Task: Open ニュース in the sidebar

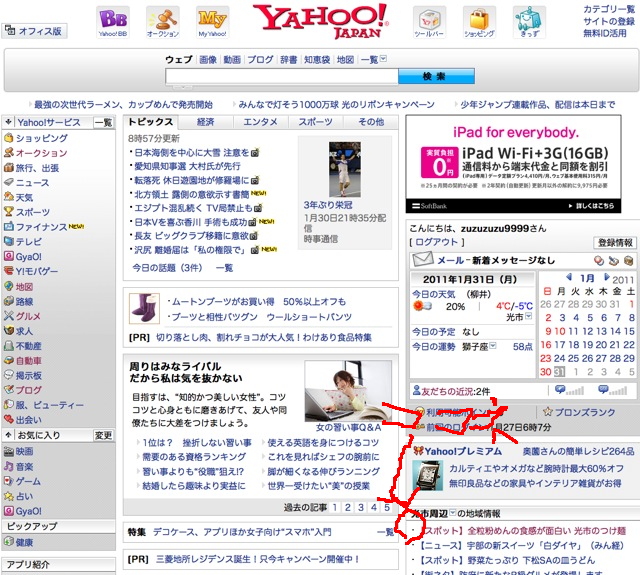Action: (32, 182)
